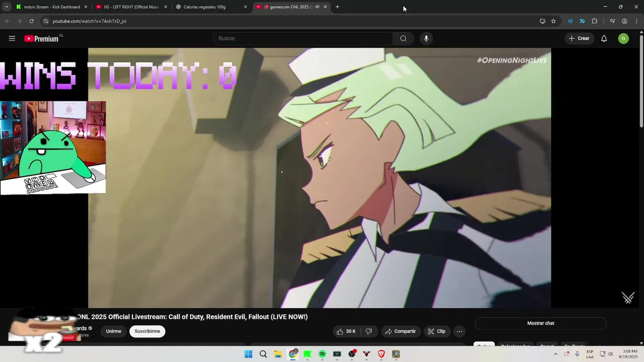
Task: Open Chrome profile icon in toolbar
Action: pyautogui.click(x=624, y=21)
